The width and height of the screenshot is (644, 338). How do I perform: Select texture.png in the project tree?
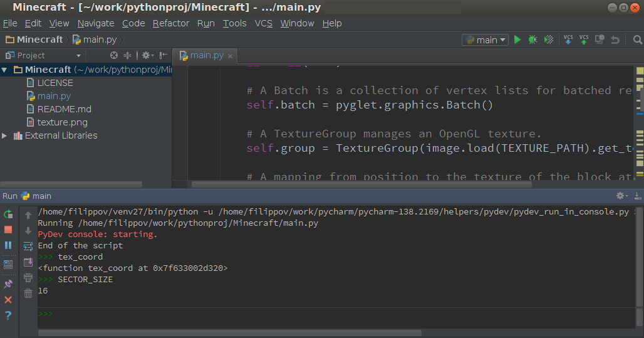(56, 122)
